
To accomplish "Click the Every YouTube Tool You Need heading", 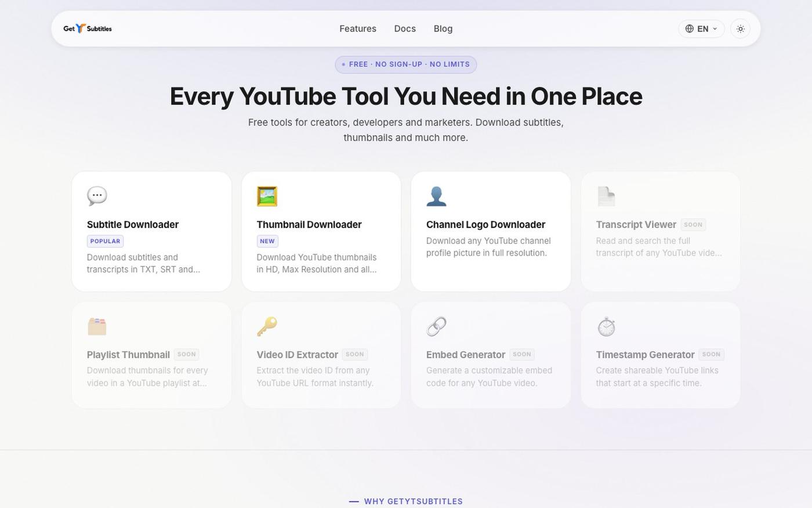I will [x=406, y=96].
